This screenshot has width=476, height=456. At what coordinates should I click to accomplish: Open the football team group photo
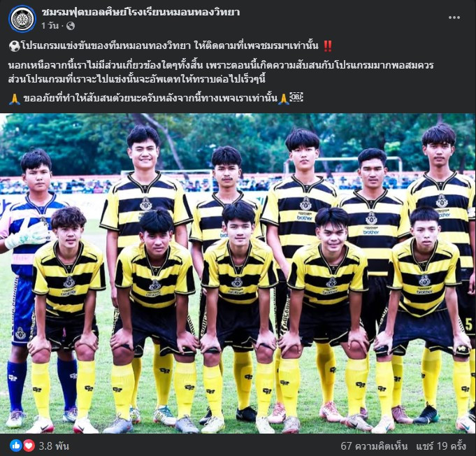coord(238,273)
